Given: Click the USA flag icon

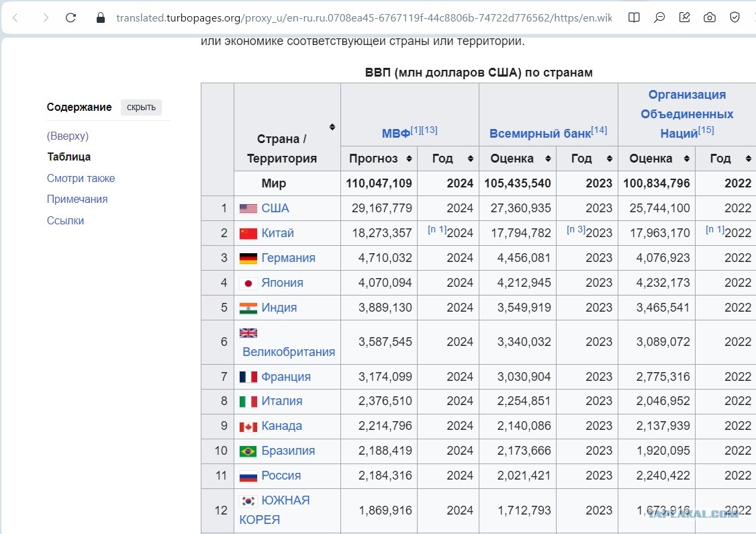Looking at the screenshot, I should pyautogui.click(x=248, y=208).
